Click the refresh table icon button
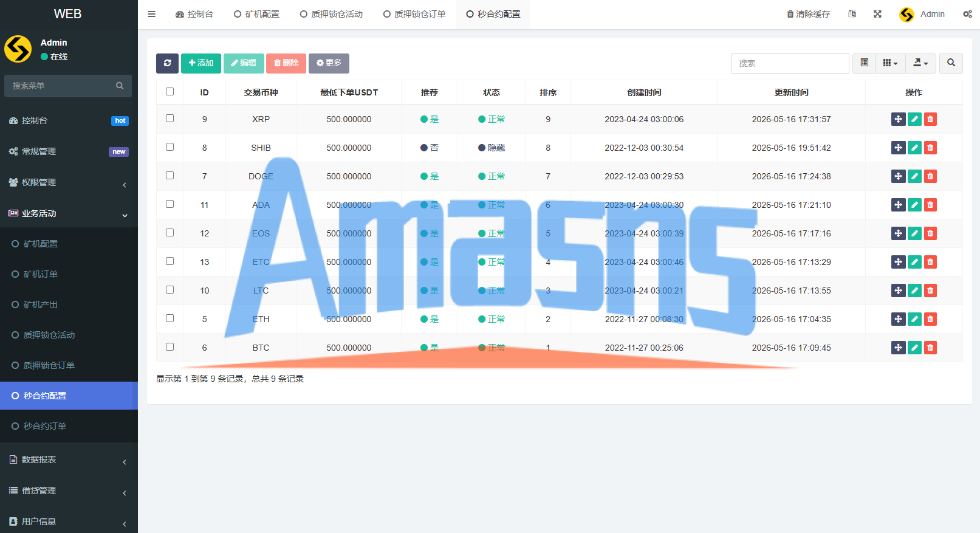 167,63
